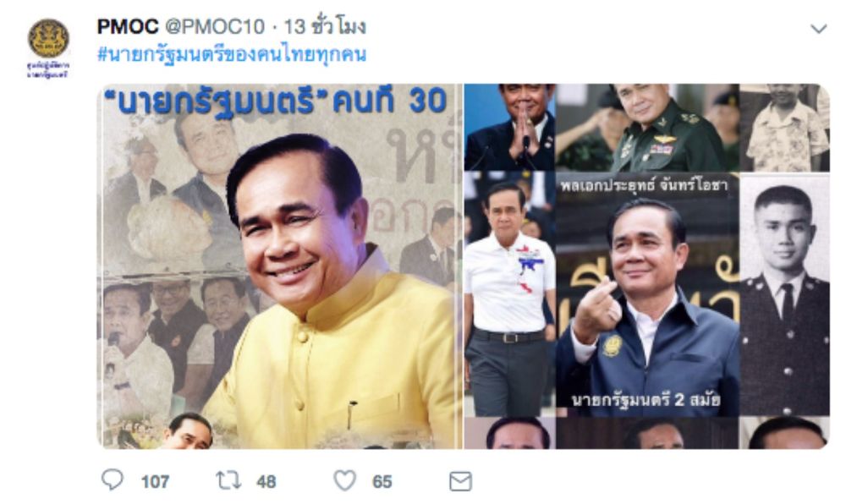Open the green military uniform photo
846x504 pixels.
pos(647,128)
